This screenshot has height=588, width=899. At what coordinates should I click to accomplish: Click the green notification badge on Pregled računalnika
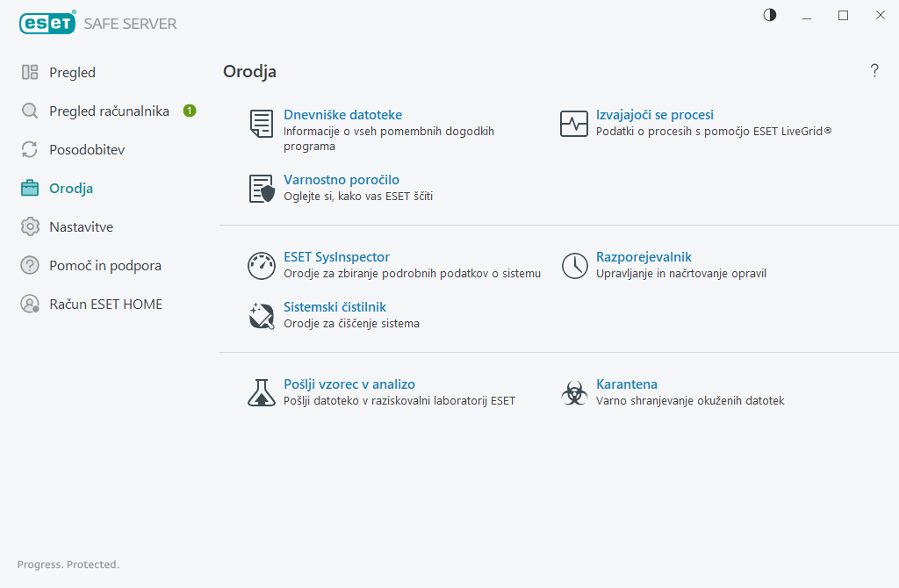click(190, 111)
